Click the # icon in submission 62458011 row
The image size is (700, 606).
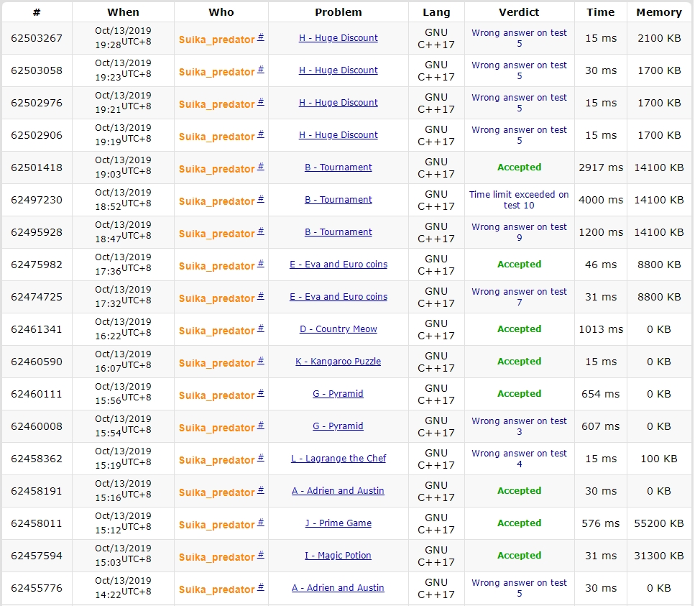(261, 522)
